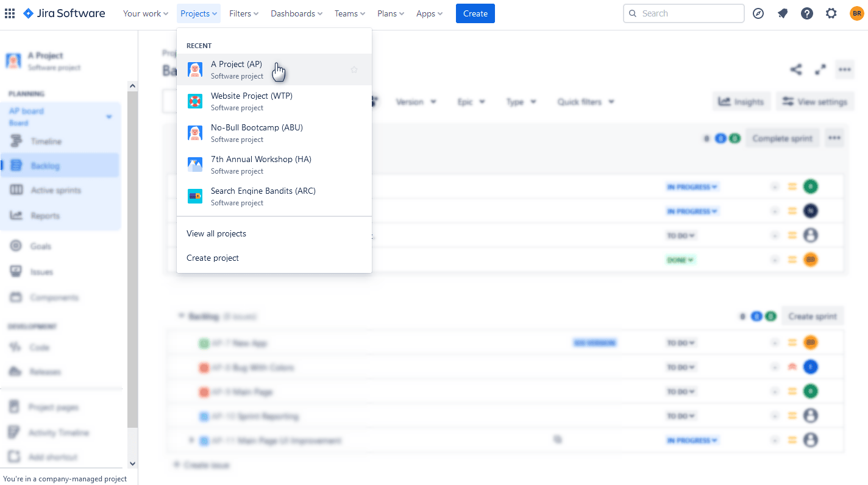Open the Dashboards menu
This screenshot has height=485, width=868.
click(x=297, y=13)
